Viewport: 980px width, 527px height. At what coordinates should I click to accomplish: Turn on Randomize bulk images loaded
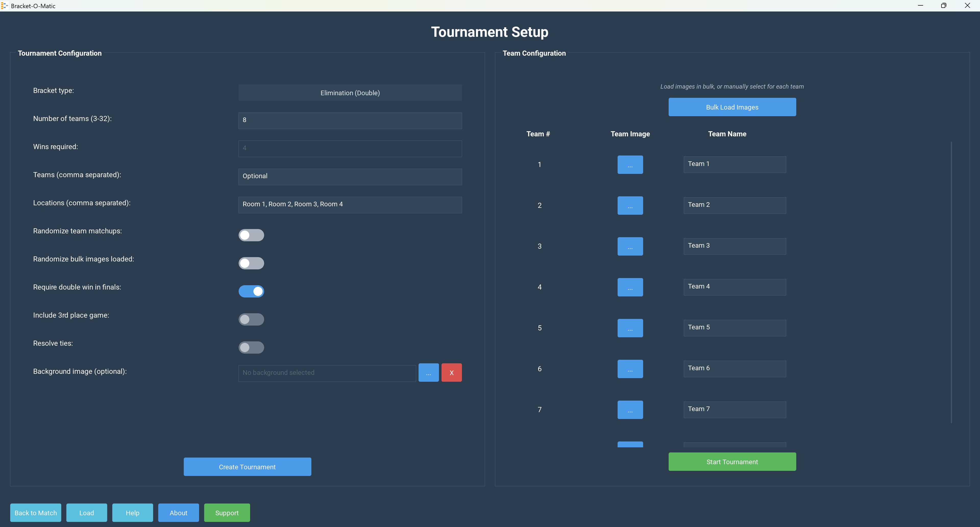pyautogui.click(x=251, y=263)
